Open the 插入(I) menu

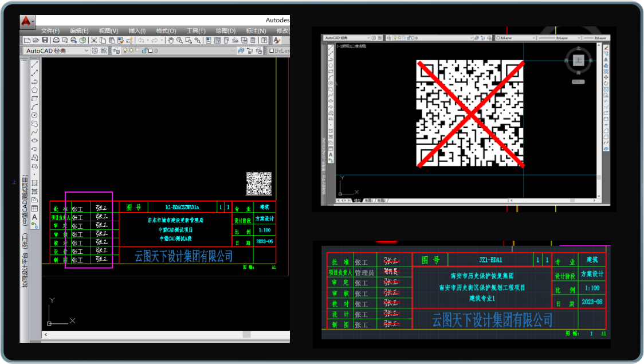pos(137,31)
